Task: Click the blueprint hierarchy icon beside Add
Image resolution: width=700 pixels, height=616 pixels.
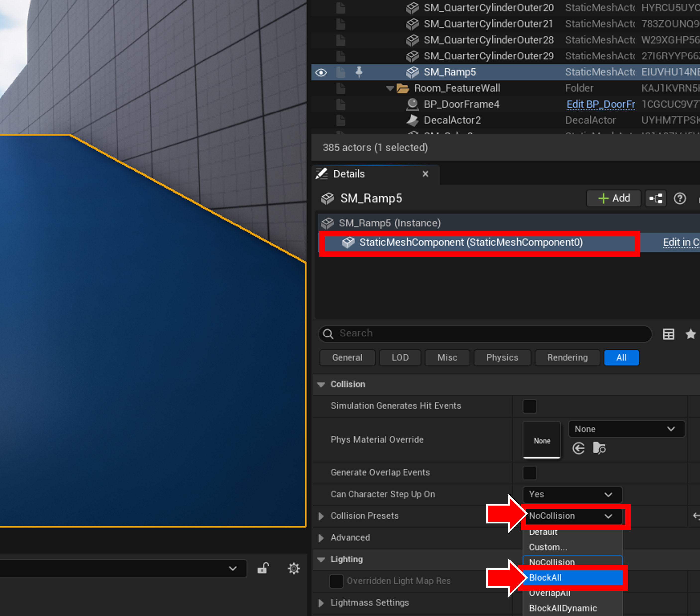Action: tap(655, 198)
